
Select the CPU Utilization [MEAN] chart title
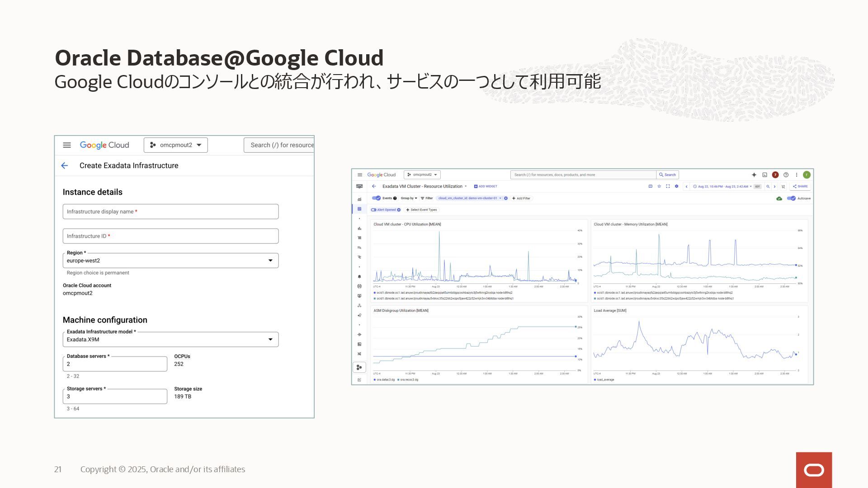[x=407, y=224]
